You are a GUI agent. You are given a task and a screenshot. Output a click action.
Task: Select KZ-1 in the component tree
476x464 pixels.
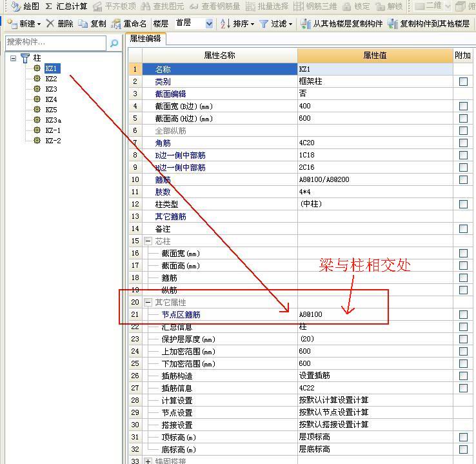point(53,130)
